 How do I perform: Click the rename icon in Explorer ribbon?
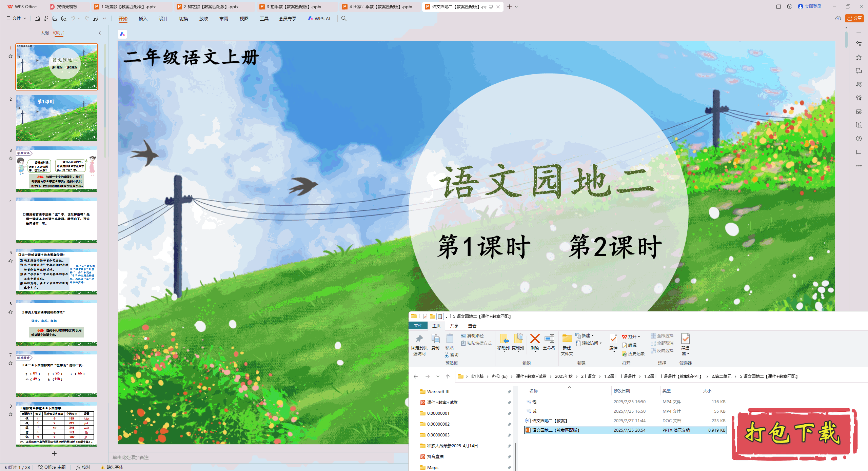click(x=549, y=339)
